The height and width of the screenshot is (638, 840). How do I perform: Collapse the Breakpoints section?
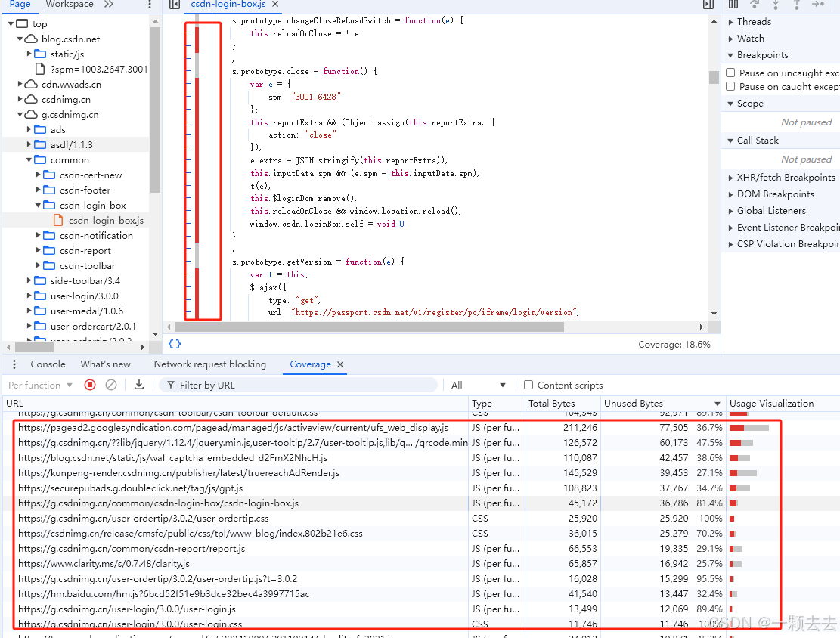pyautogui.click(x=730, y=55)
